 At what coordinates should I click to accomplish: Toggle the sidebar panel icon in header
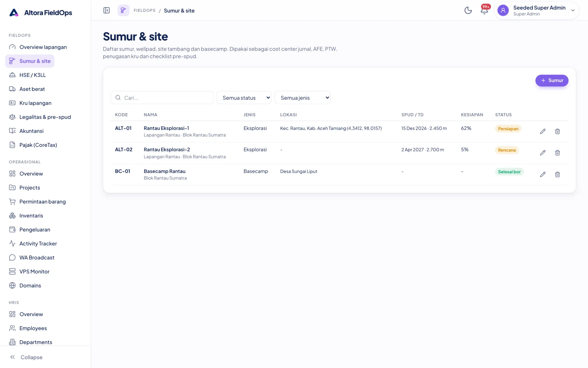(x=106, y=10)
